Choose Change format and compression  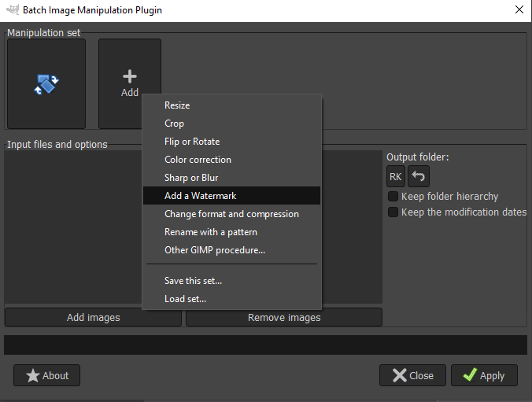point(231,214)
